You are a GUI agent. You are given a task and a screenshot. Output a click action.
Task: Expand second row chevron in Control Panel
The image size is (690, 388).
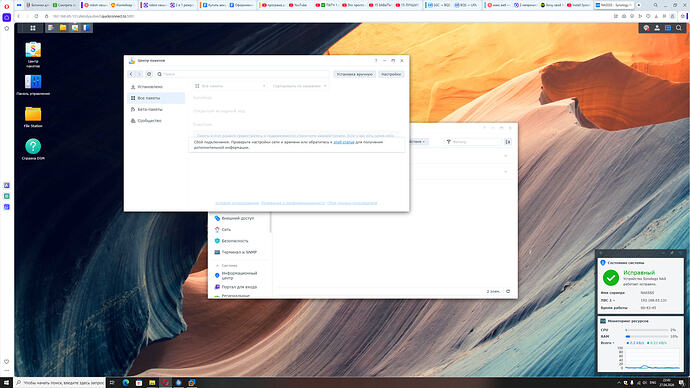pos(506,172)
